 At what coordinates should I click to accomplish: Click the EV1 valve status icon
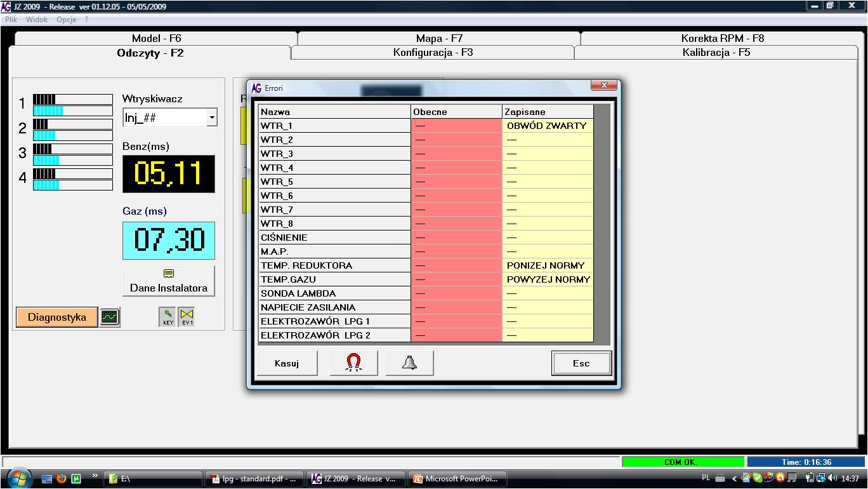pyautogui.click(x=187, y=317)
